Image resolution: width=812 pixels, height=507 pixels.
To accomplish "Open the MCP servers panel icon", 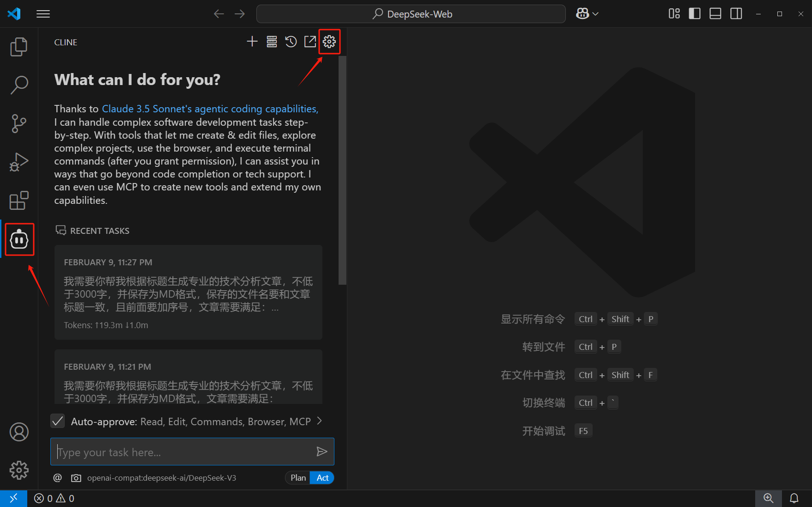I will 272,41.
